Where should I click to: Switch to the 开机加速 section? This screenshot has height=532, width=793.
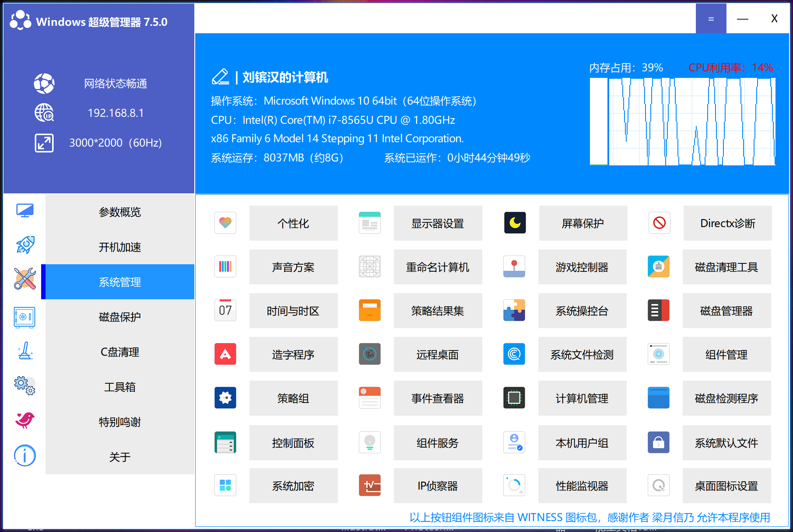120,247
